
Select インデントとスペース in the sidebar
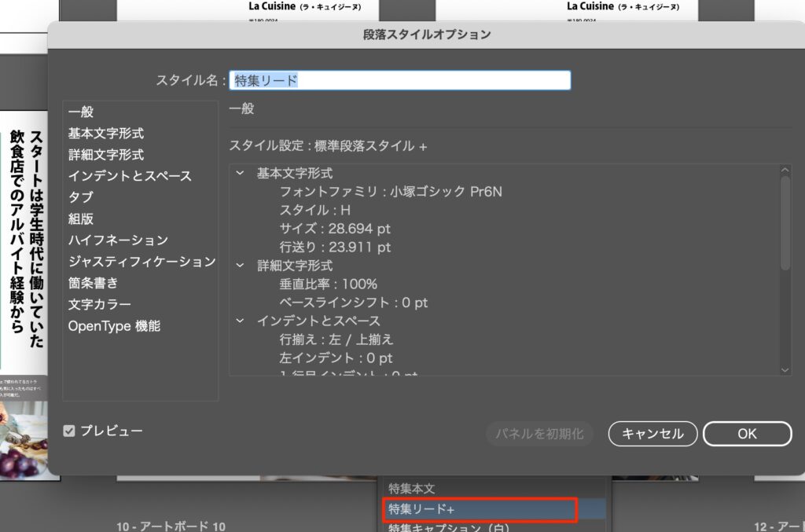click(x=130, y=176)
